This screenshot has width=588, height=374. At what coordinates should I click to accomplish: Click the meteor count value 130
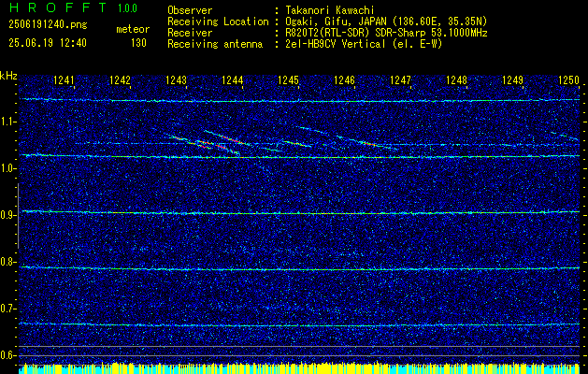[x=138, y=43]
